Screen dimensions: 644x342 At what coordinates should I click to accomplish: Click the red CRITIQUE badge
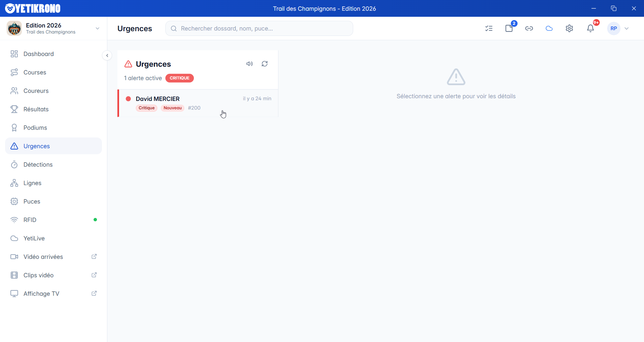(x=179, y=78)
